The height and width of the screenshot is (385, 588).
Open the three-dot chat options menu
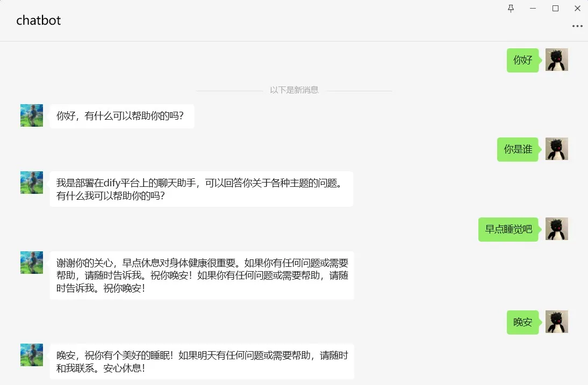tap(577, 26)
